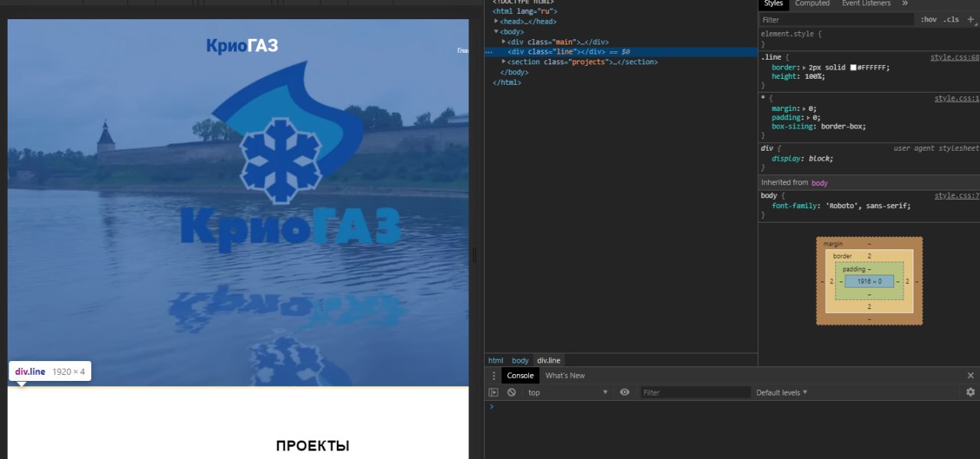Open the What's New drawer tab

(x=565, y=376)
